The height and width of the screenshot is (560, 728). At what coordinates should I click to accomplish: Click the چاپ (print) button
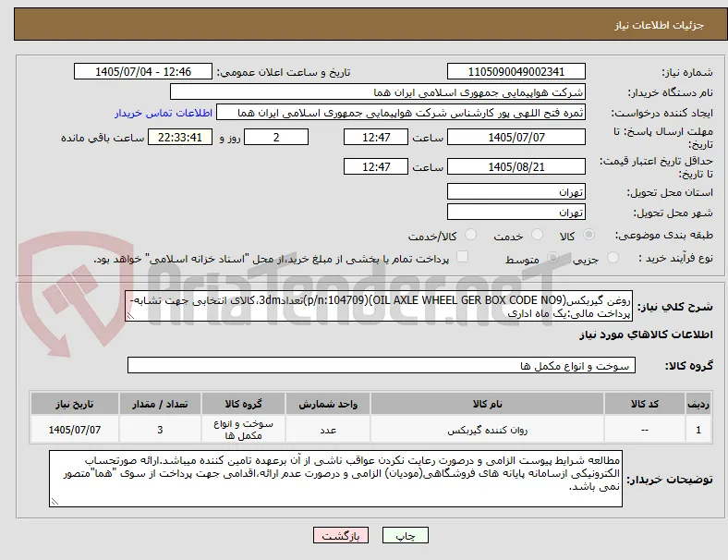[405, 535]
